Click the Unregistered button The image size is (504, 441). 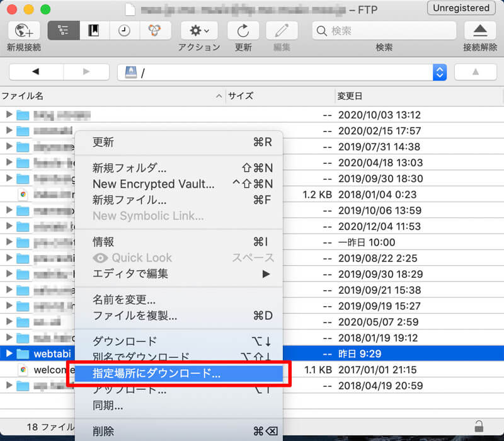(x=461, y=8)
